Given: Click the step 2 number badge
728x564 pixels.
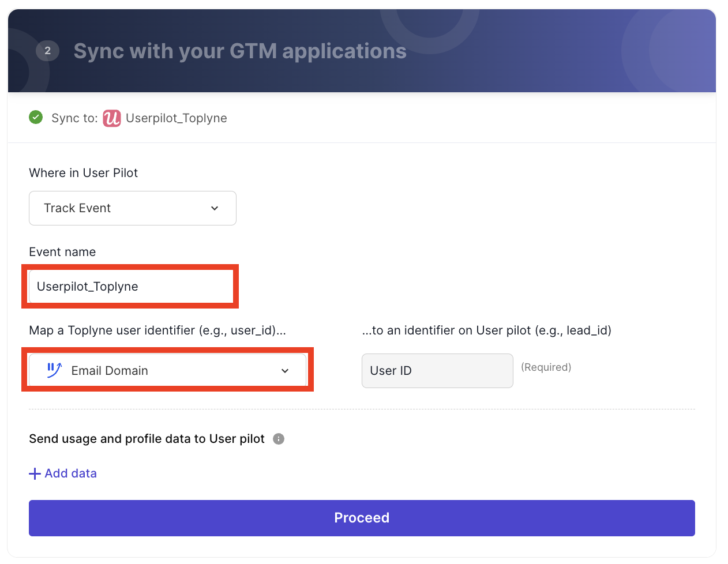Looking at the screenshot, I should tap(47, 51).
